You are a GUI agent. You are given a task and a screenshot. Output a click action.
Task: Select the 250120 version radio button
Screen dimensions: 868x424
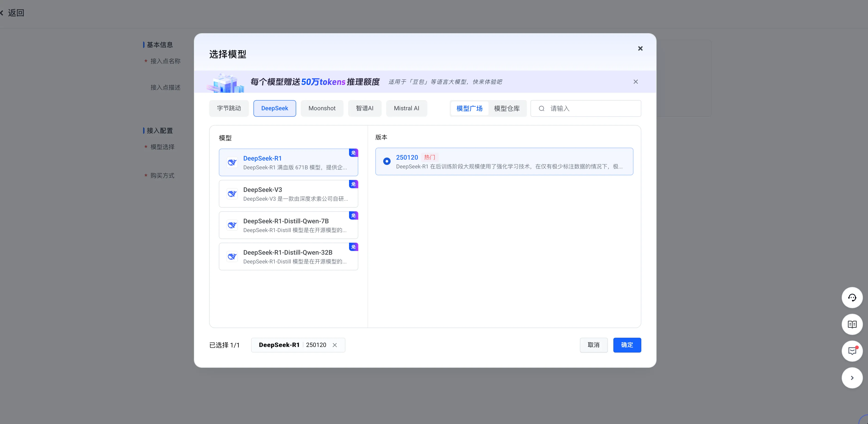pyautogui.click(x=386, y=161)
